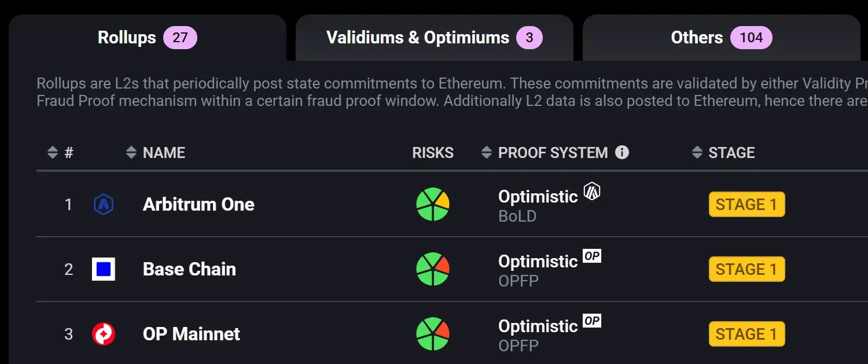
Task: Select the Rollups tab
Action: click(x=147, y=38)
